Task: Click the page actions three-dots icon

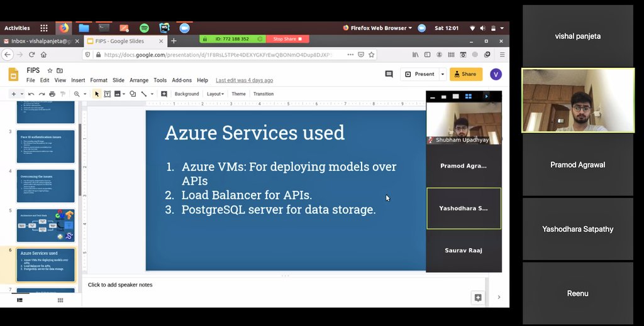Action: click(350, 55)
